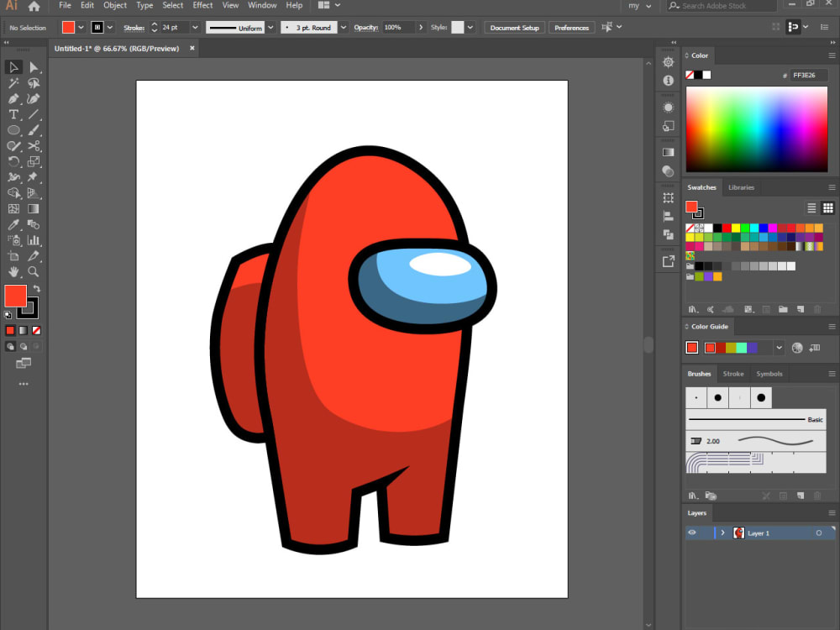Select the Scissors tool
Viewport: 840px width, 630px height.
click(34, 145)
